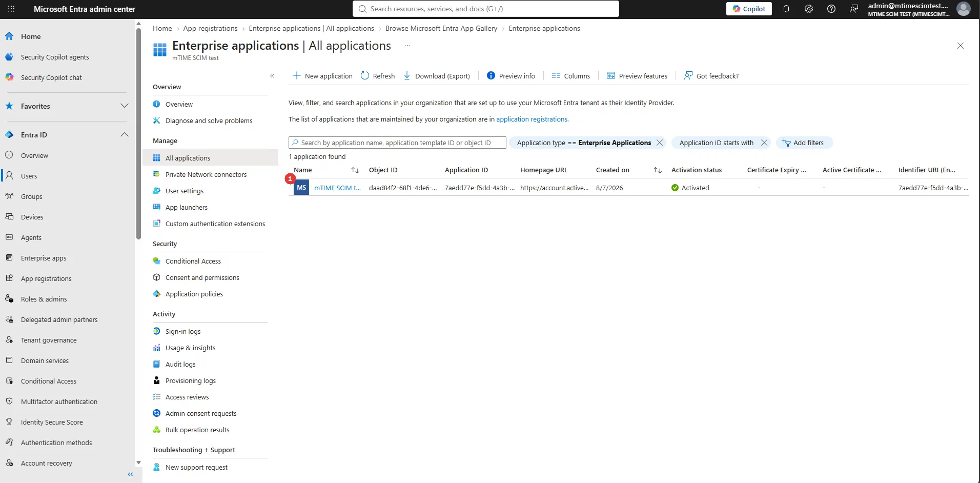The image size is (980, 483).
Task: Click Got feedback? in toolbar
Action: tap(711, 76)
